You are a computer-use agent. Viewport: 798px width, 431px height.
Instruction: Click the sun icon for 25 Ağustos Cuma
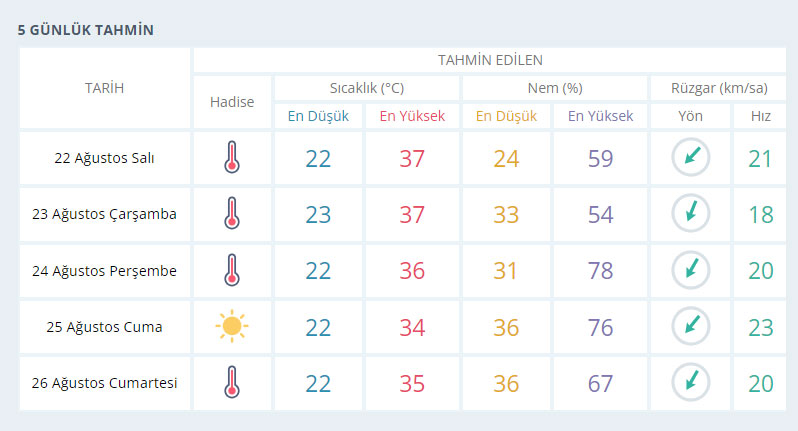tap(232, 326)
